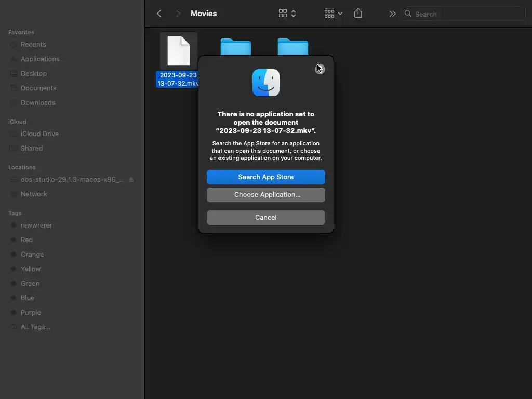Image resolution: width=532 pixels, height=399 pixels.
Task: Open Downloads in the sidebar
Action: click(37, 103)
